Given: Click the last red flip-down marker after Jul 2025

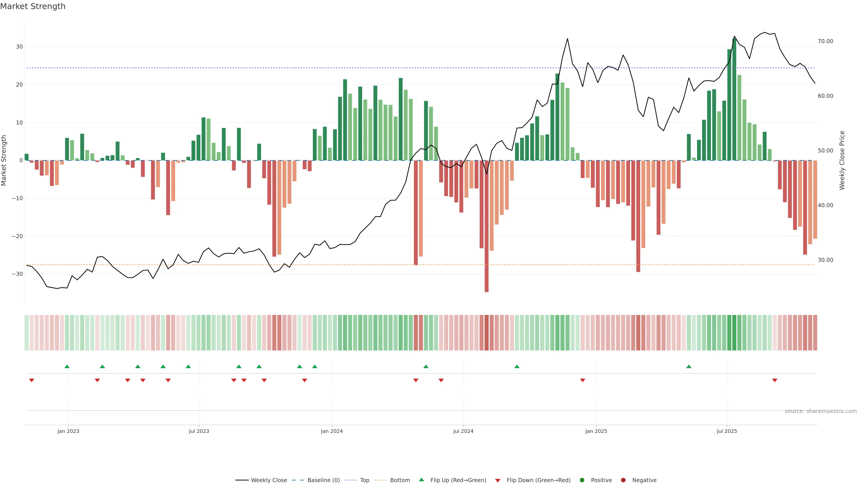Looking at the screenshot, I should tap(775, 380).
